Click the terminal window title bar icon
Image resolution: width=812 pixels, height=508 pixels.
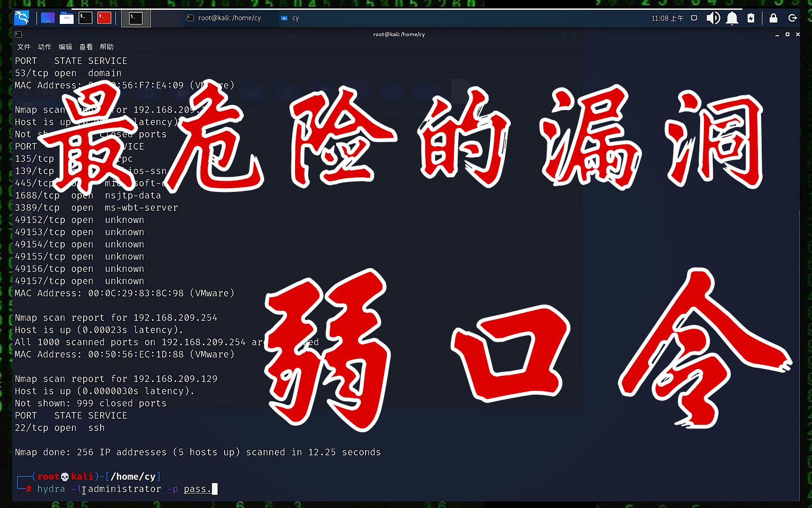coord(18,34)
